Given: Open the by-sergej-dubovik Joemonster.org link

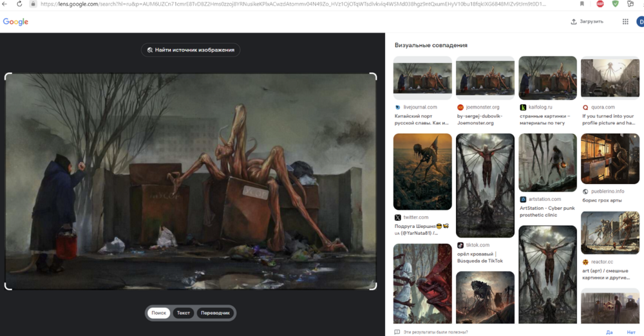Looking at the screenshot, I should (x=480, y=120).
